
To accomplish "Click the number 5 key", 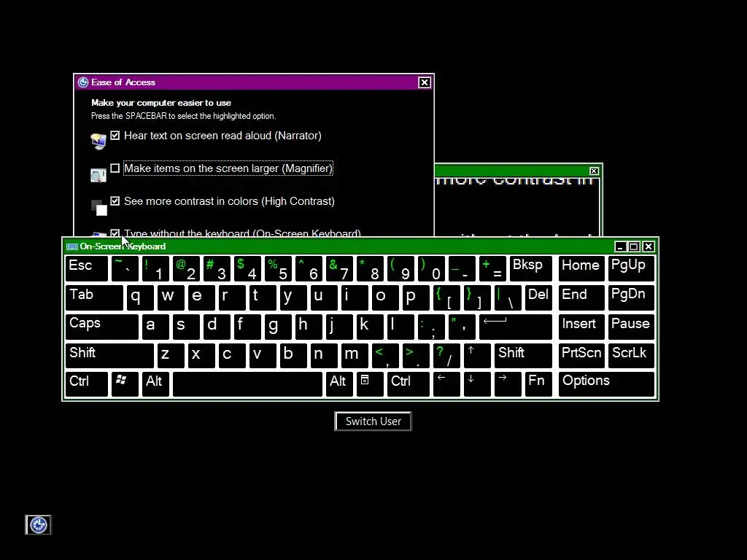I will (278, 268).
